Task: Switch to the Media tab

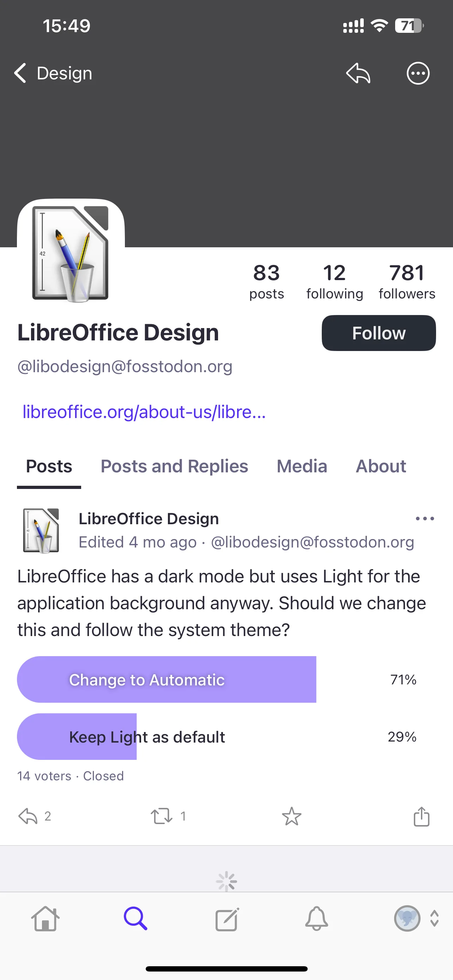Action: pyautogui.click(x=302, y=466)
